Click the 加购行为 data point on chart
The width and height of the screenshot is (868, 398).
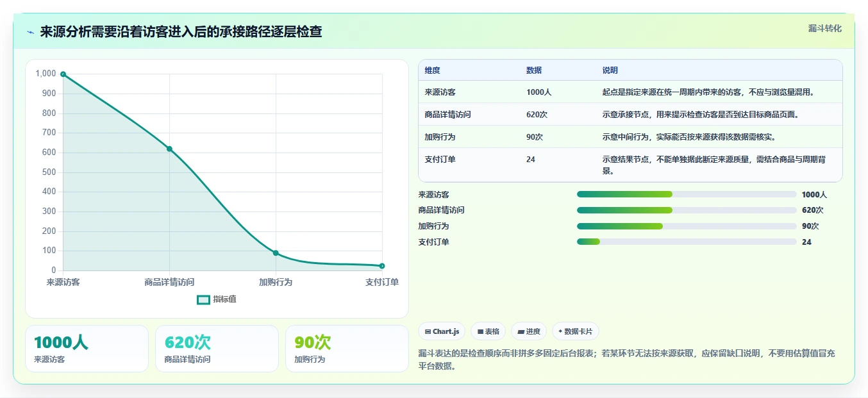276,253
